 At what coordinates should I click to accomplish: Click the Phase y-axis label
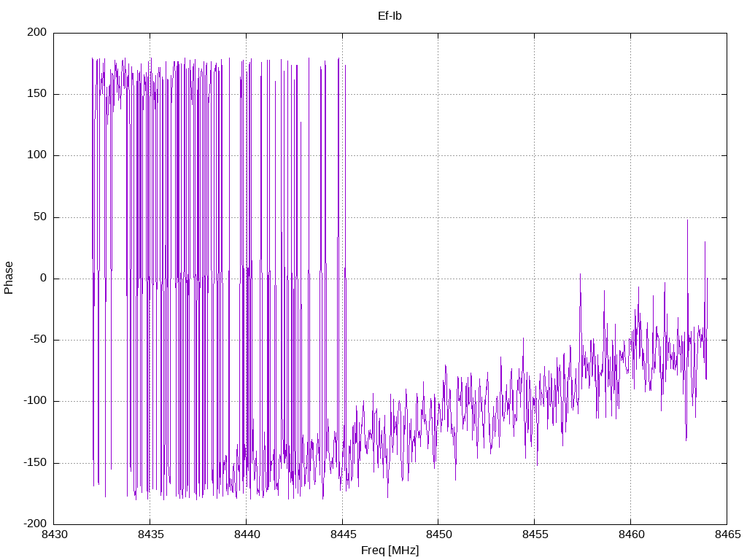coord(9,278)
